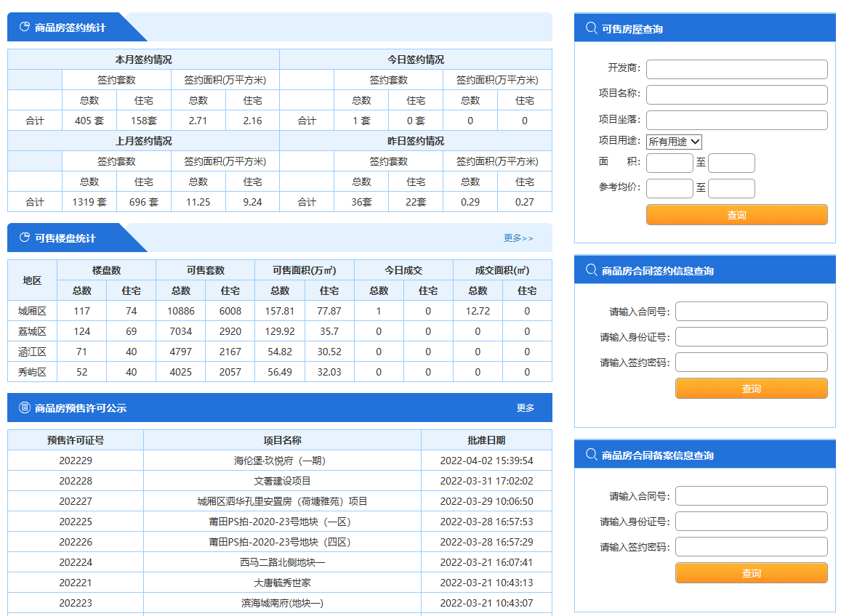
Task: Click 查询 button in 合同签约信息查询 panel
Action: [x=751, y=389]
